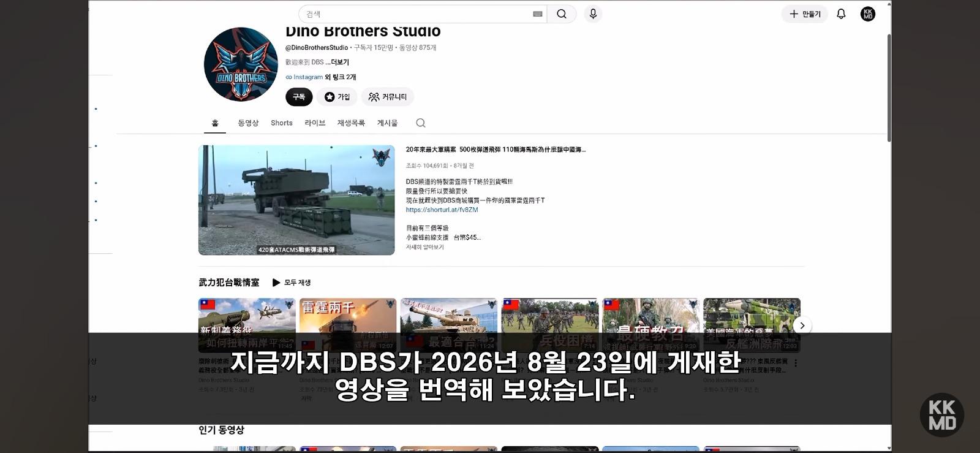The image size is (980, 453).
Task: Switch to the 게시물 posts tab
Action: 387,123
